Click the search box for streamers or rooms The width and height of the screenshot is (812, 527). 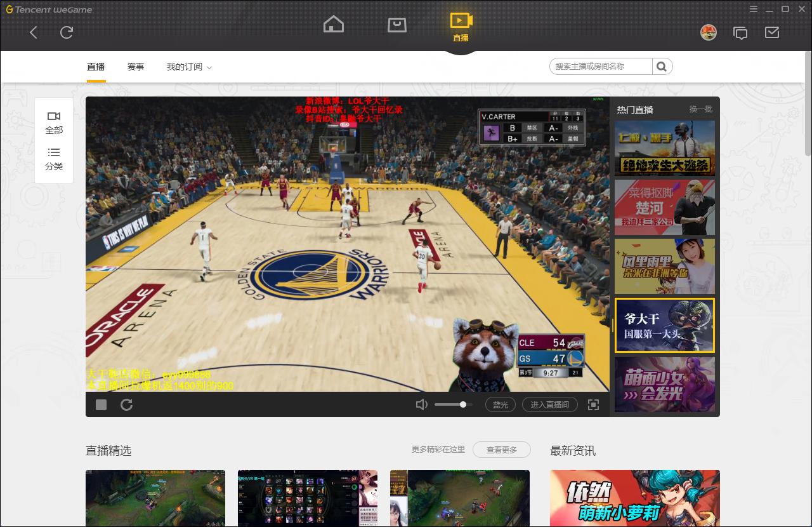(601, 66)
